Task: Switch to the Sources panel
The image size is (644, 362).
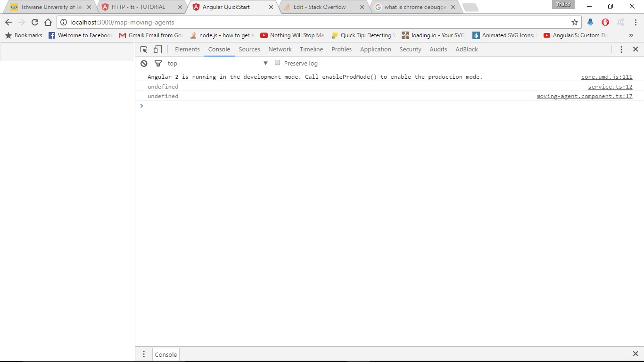Action: click(249, 49)
